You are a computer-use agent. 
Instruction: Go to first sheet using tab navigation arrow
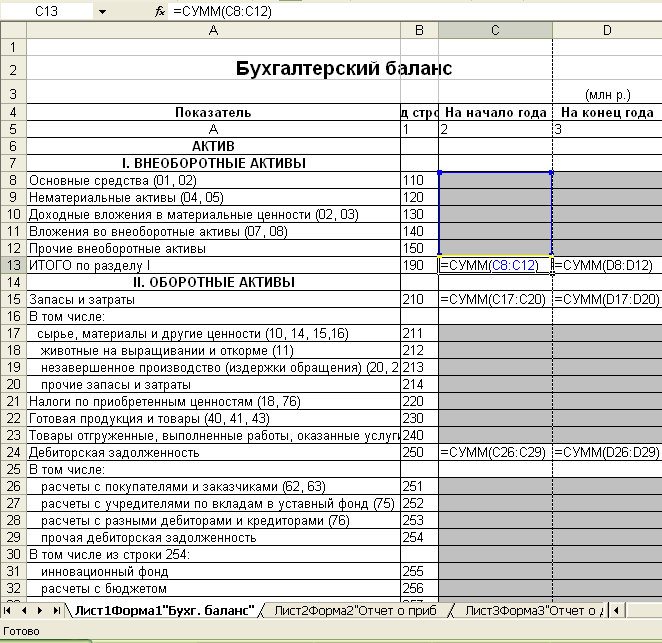pyautogui.click(x=9, y=610)
